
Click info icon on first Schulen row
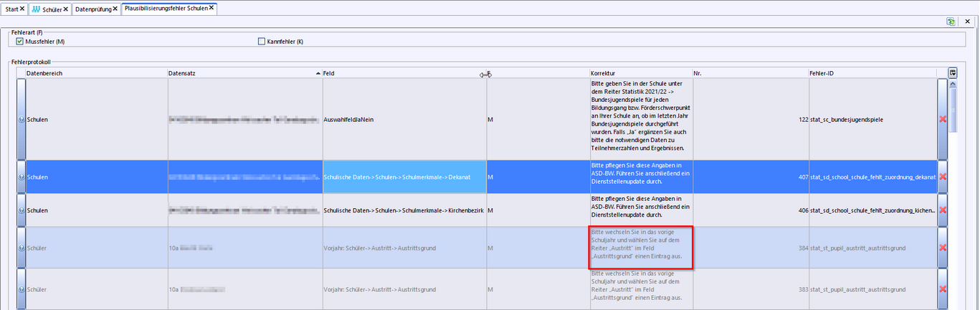(22, 119)
